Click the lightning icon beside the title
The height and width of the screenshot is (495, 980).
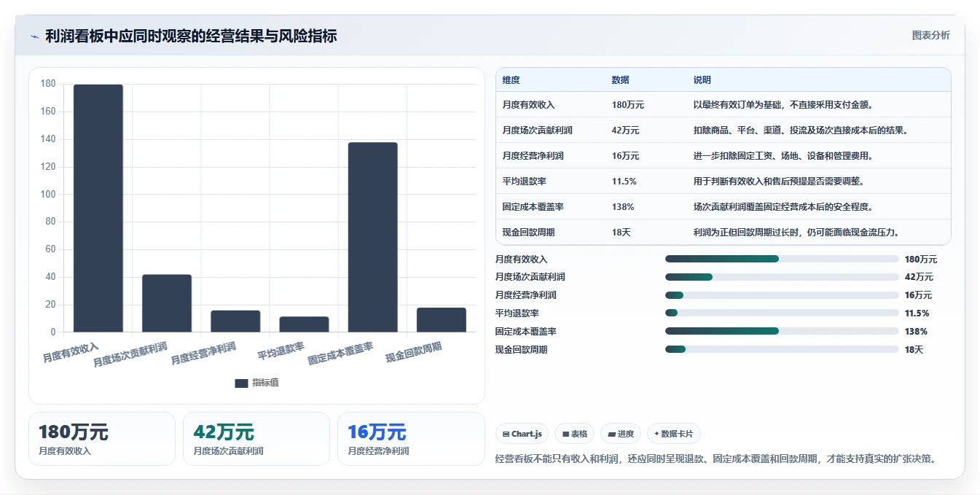(x=34, y=36)
